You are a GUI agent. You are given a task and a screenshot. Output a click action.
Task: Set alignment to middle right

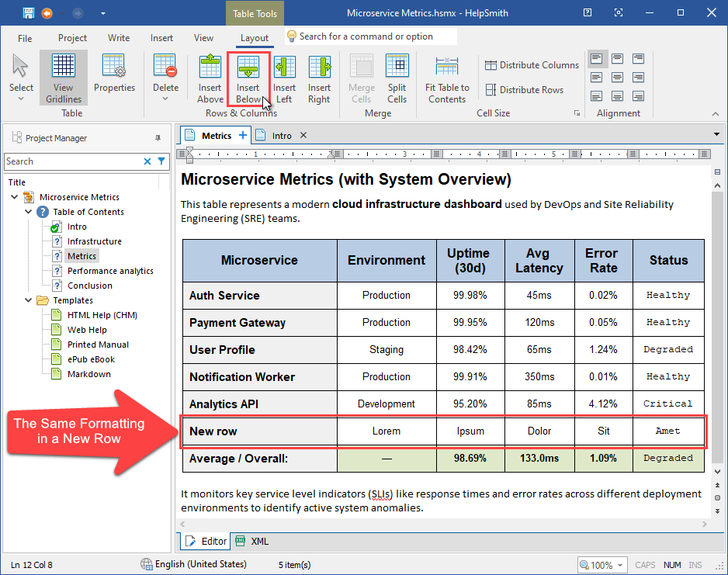(639, 77)
